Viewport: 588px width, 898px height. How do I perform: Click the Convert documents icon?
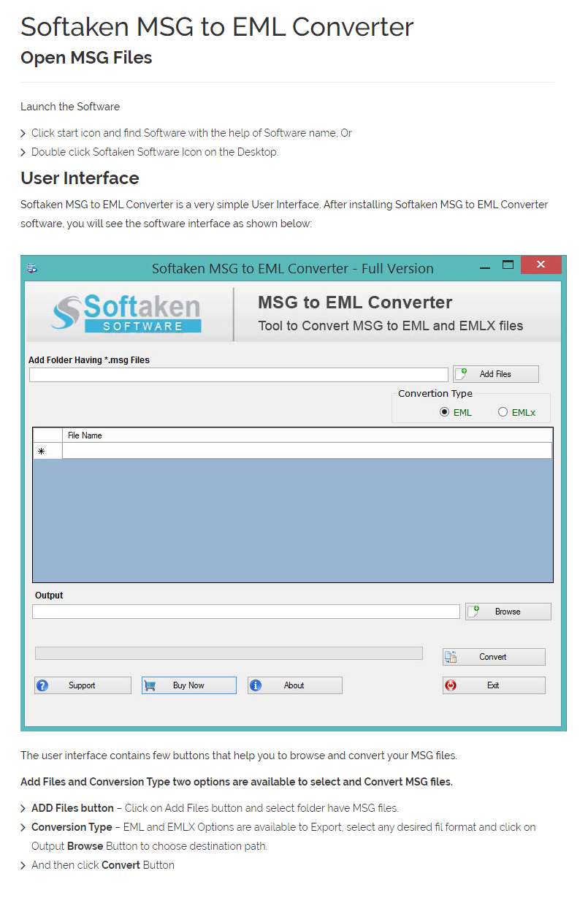[x=451, y=657]
